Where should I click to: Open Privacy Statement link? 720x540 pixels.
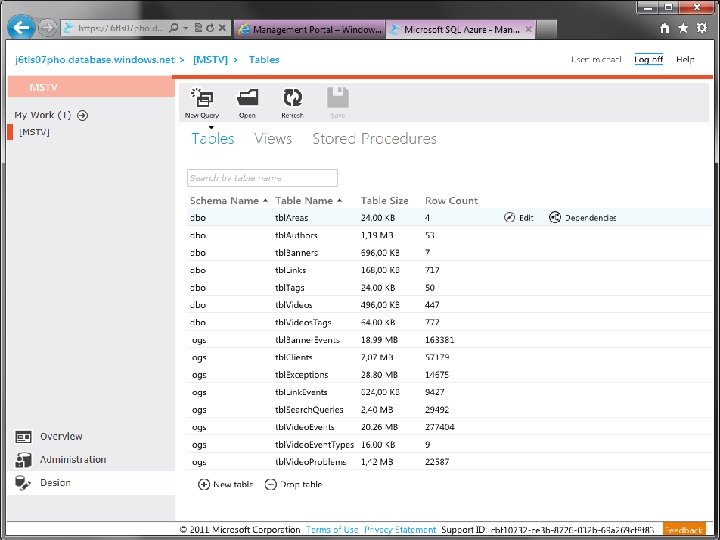400,529
